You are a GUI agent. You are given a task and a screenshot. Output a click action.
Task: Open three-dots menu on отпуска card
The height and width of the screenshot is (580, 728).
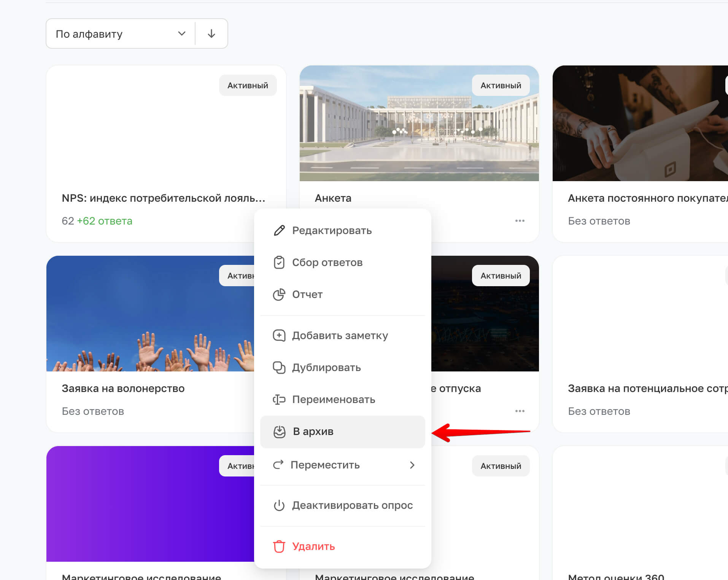[520, 411]
